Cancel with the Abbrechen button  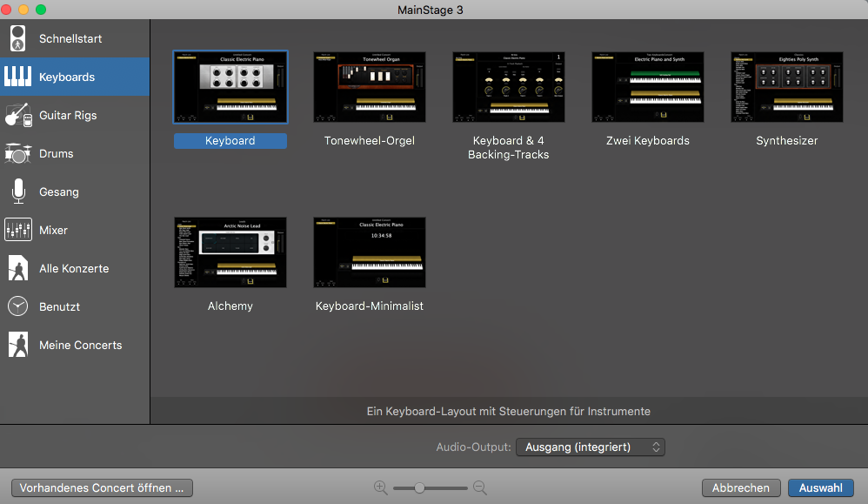click(741, 488)
